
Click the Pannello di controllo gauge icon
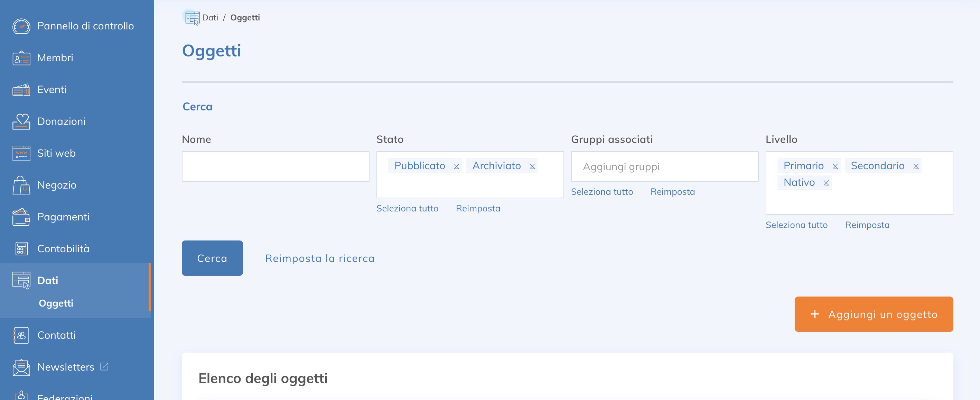[x=21, y=26]
